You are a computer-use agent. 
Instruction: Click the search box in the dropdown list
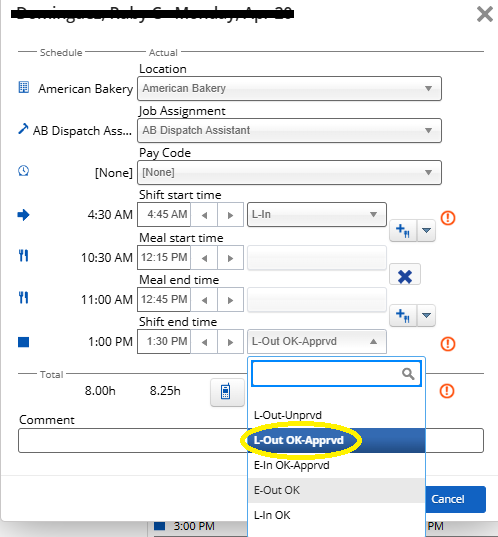[336, 373]
